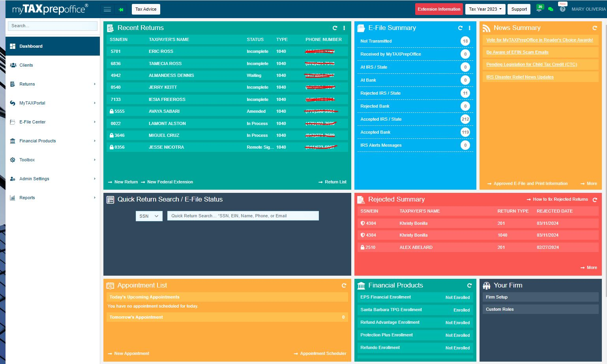Click the lock icon beside rejected SSN 2510

click(x=363, y=247)
